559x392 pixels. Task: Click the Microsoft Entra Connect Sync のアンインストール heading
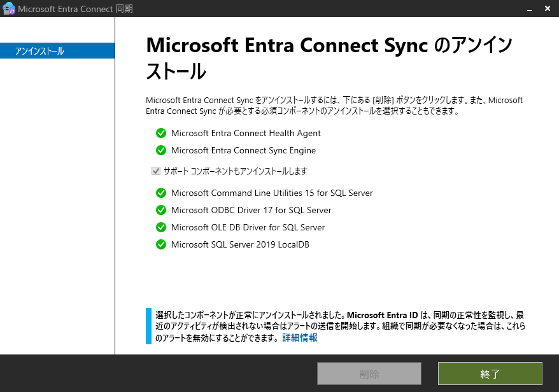tap(329, 58)
